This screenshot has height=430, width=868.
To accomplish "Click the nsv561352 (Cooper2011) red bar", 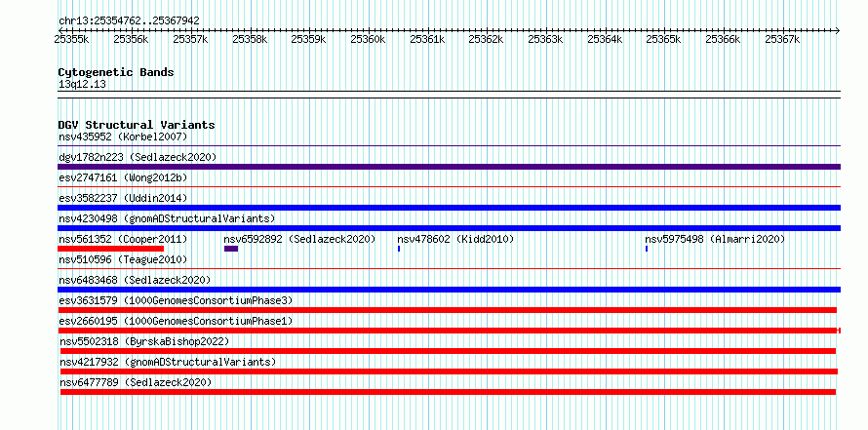I will click(x=111, y=249).
